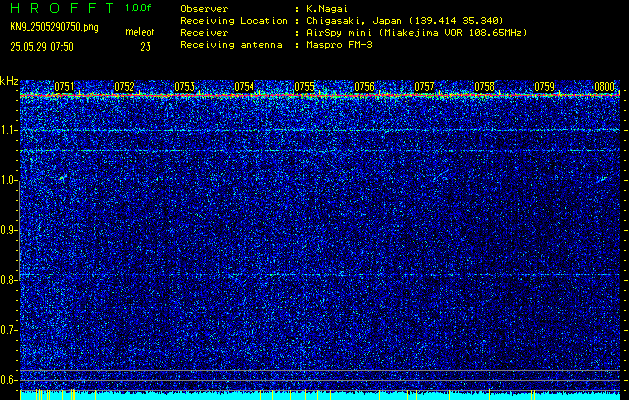
Task: Click the date stamp 25.05.29 07:50
Action: (x=42, y=47)
